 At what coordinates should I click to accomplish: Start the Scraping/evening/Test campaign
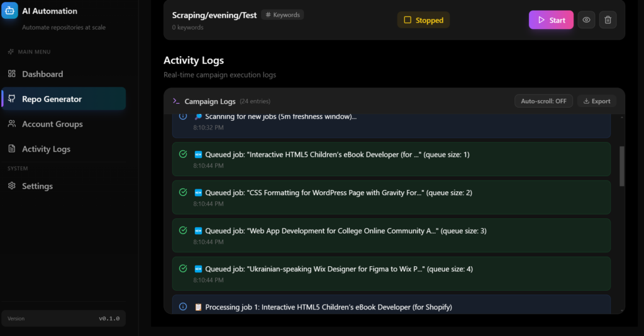pyautogui.click(x=551, y=20)
